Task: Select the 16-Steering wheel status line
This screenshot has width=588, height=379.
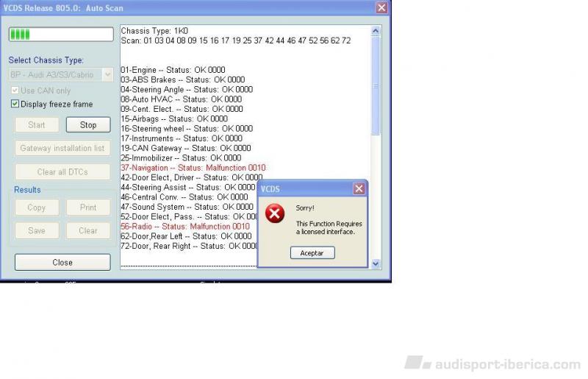Action: pyautogui.click(x=187, y=129)
